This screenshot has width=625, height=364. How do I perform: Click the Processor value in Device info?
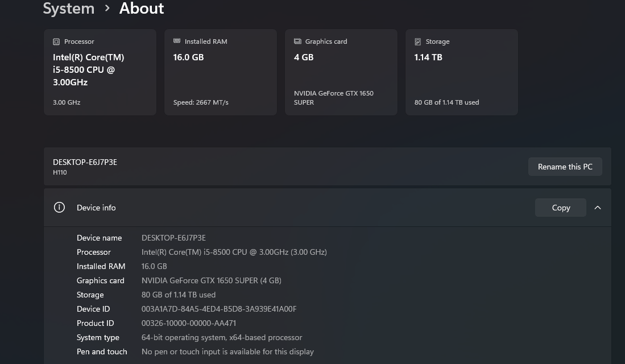point(234,253)
